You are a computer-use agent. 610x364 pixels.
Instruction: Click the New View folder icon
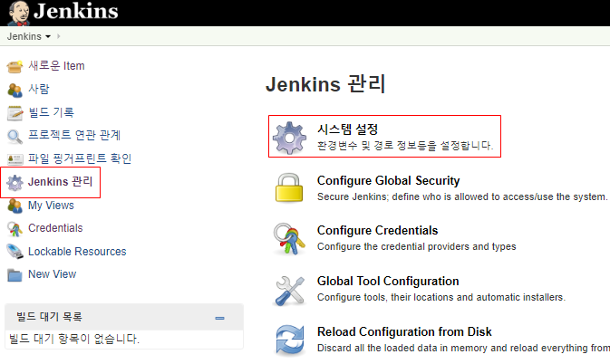coord(15,275)
